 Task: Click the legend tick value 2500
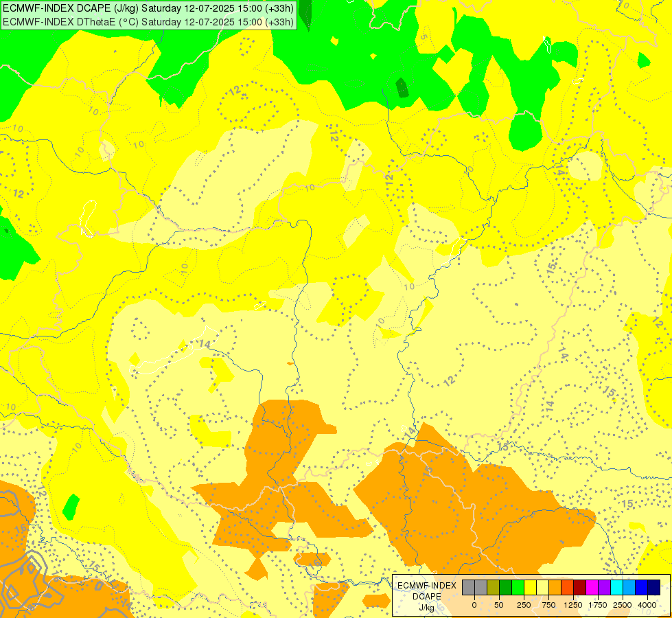tap(623, 605)
